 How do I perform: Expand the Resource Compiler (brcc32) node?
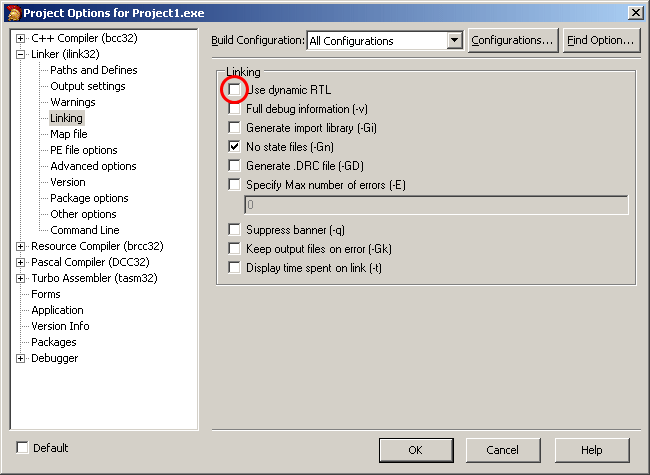[20, 247]
